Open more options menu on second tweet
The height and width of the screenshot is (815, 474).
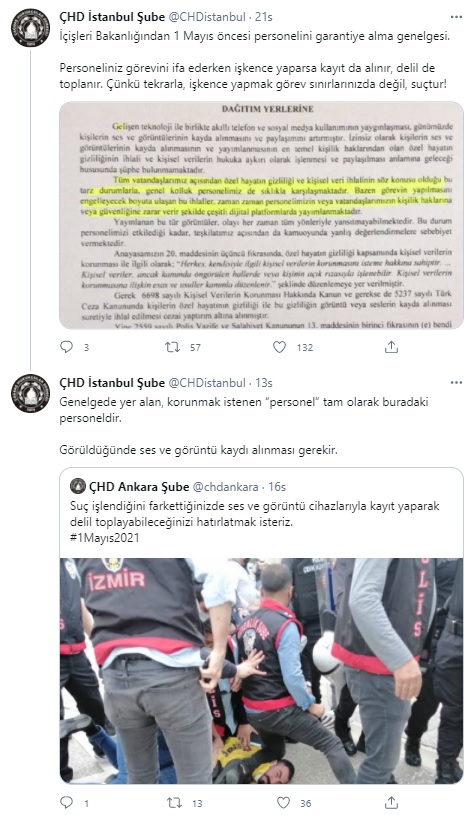pyautogui.click(x=456, y=383)
